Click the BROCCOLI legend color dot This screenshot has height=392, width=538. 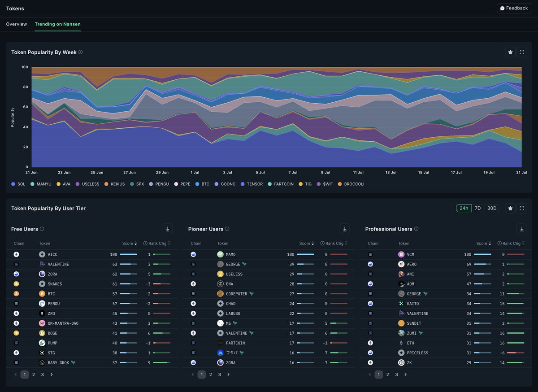coord(339,184)
